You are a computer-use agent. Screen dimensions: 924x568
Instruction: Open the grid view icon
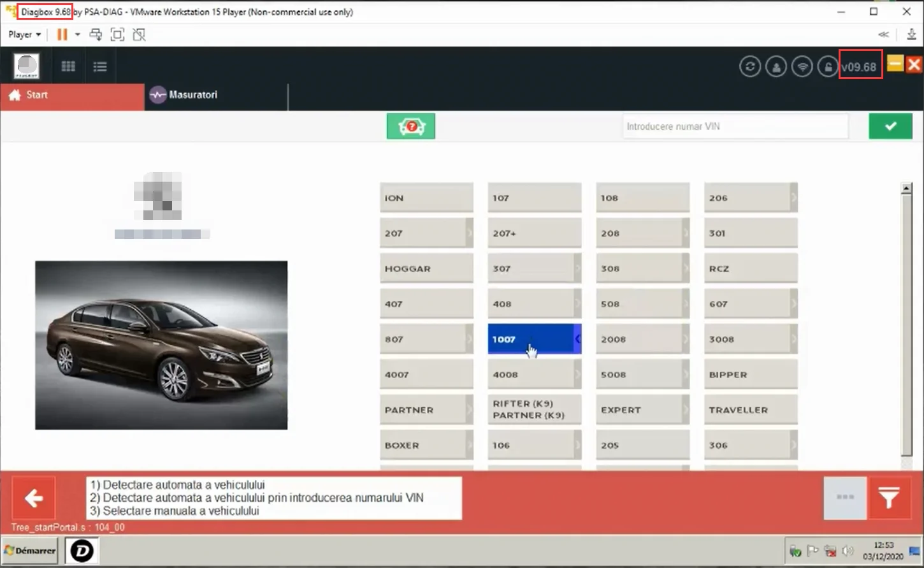(68, 66)
